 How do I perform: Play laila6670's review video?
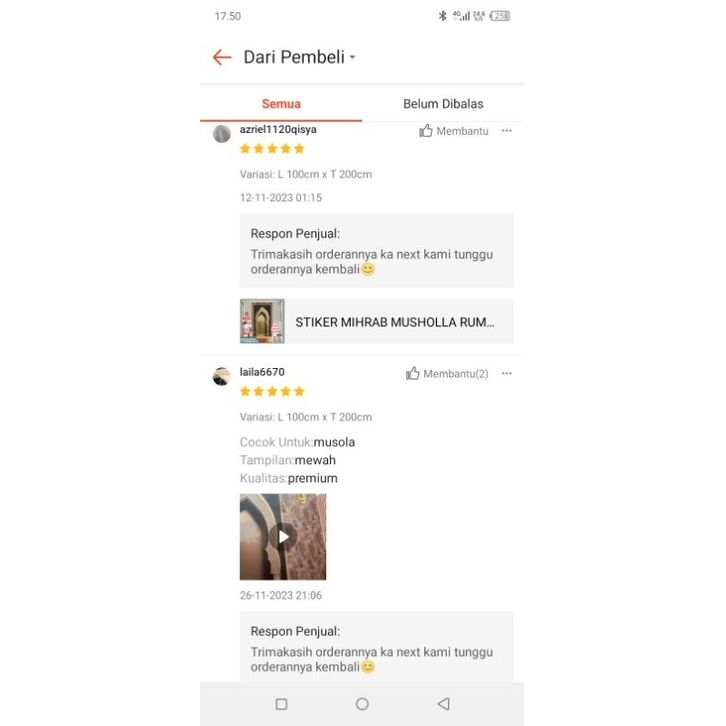[x=283, y=537]
